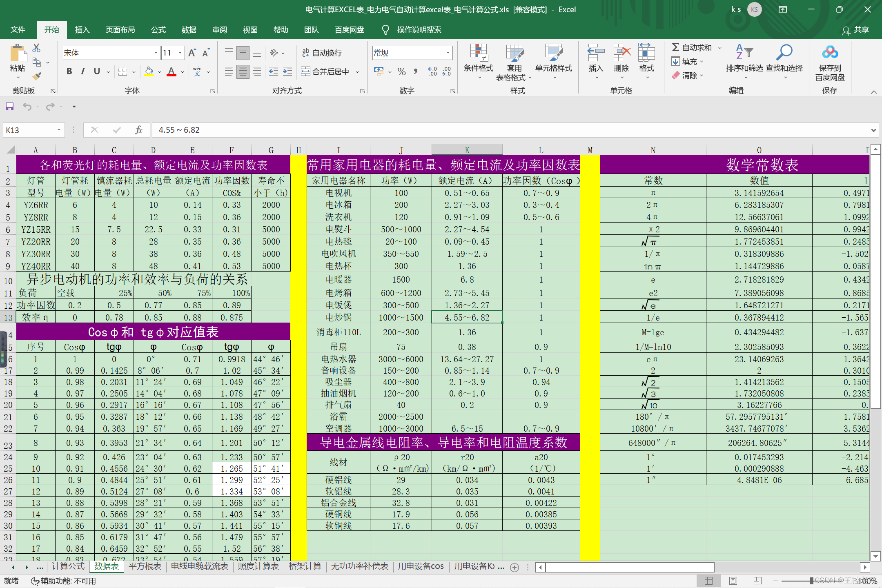Toggle Wrap Text (自动换行)
Screen dimensions: 882x588
tap(322, 53)
